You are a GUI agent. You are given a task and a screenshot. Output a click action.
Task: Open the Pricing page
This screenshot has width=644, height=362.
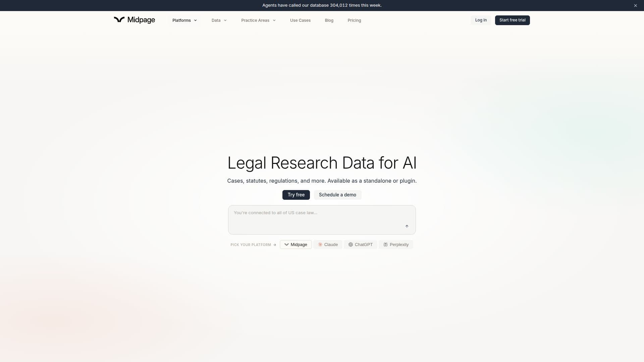click(x=354, y=20)
